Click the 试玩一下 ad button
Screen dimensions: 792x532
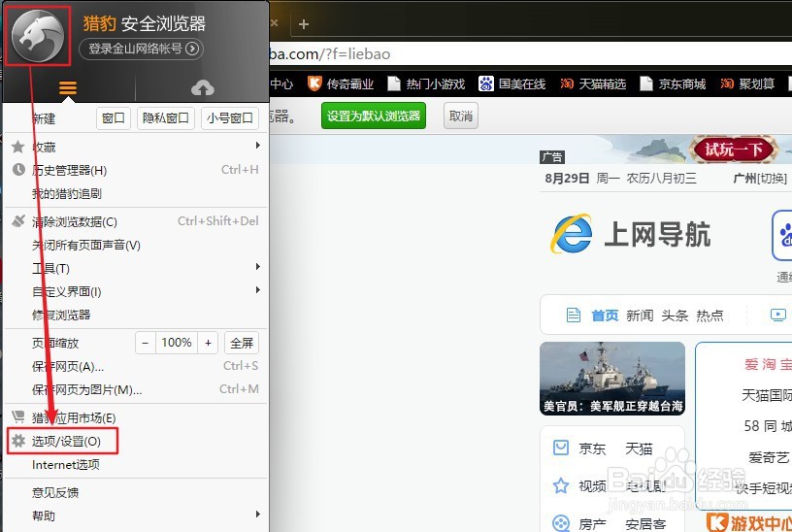click(x=734, y=150)
